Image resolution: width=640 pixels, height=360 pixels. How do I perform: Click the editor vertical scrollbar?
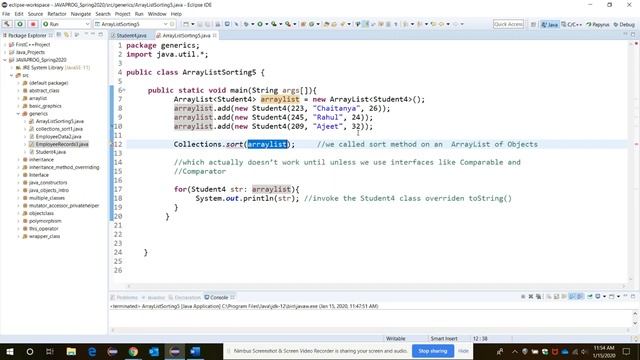pos(631,161)
